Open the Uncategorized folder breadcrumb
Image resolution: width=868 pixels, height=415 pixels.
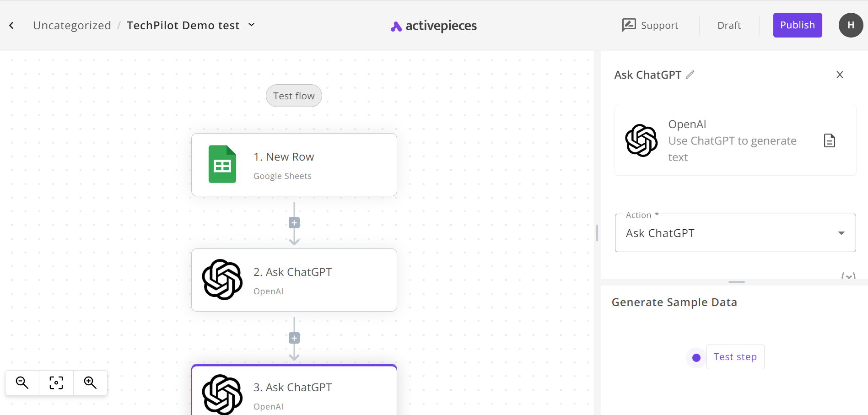pos(72,26)
